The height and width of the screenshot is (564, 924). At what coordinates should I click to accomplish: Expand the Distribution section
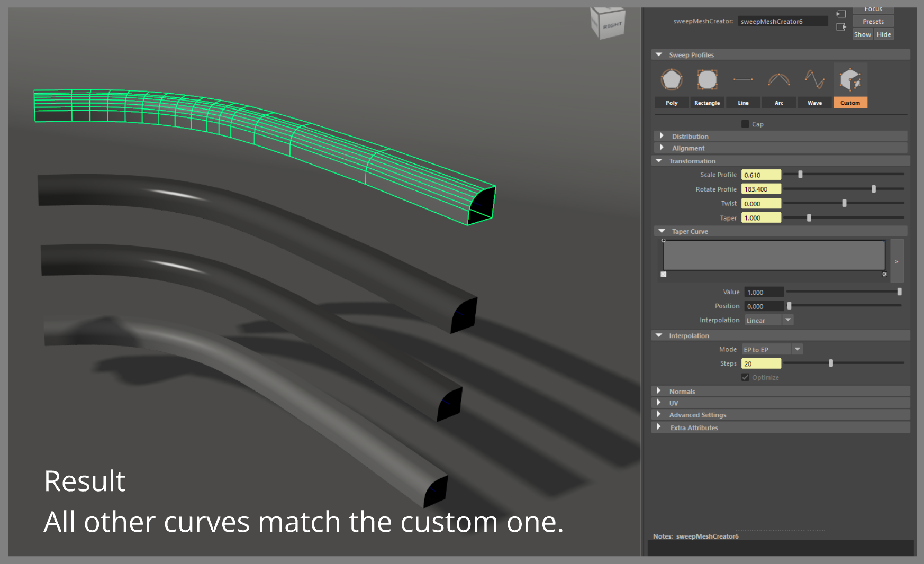662,136
